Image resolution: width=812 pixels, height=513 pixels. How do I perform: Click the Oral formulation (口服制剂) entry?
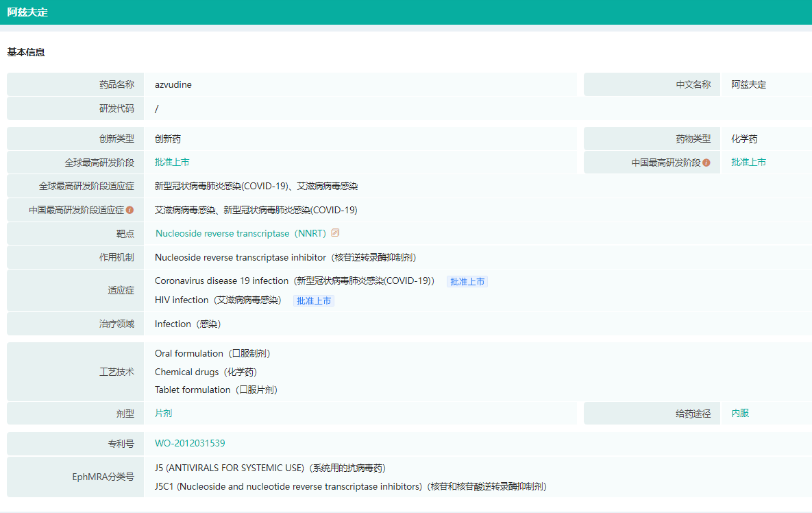pos(212,353)
